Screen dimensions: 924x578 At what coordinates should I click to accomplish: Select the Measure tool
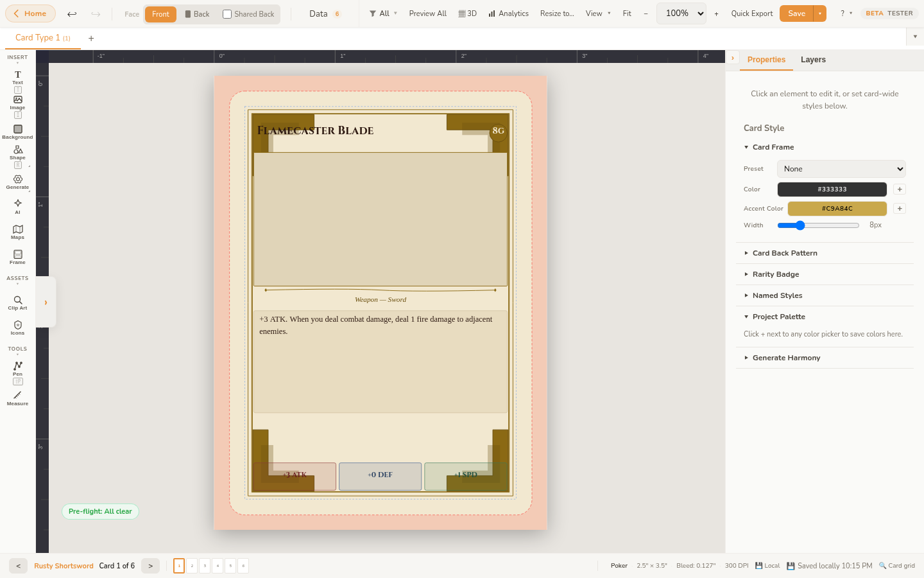point(17,398)
